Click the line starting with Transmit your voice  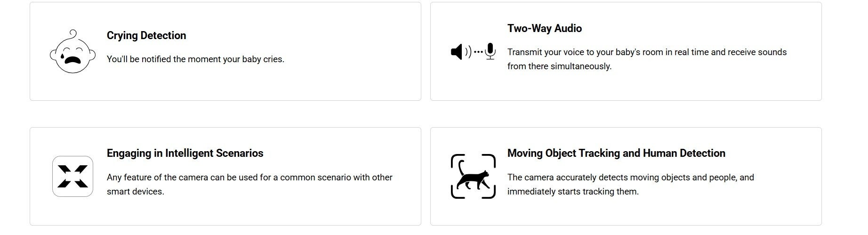click(x=647, y=52)
